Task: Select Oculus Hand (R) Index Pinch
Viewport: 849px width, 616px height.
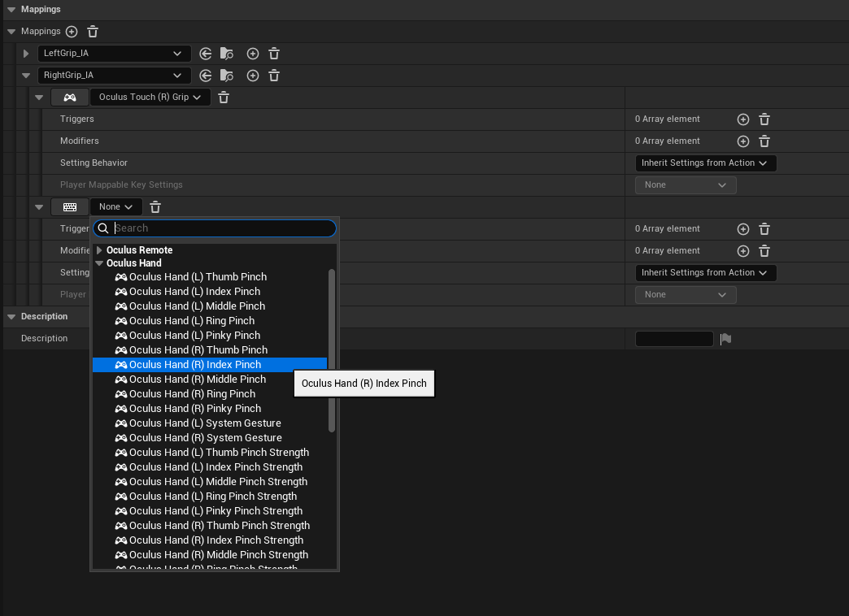Action: point(195,365)
